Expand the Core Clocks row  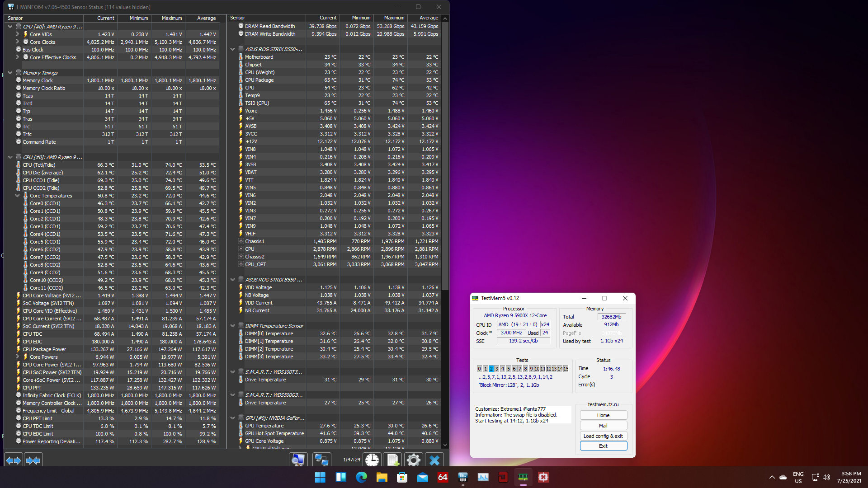[x=17, y=42]
